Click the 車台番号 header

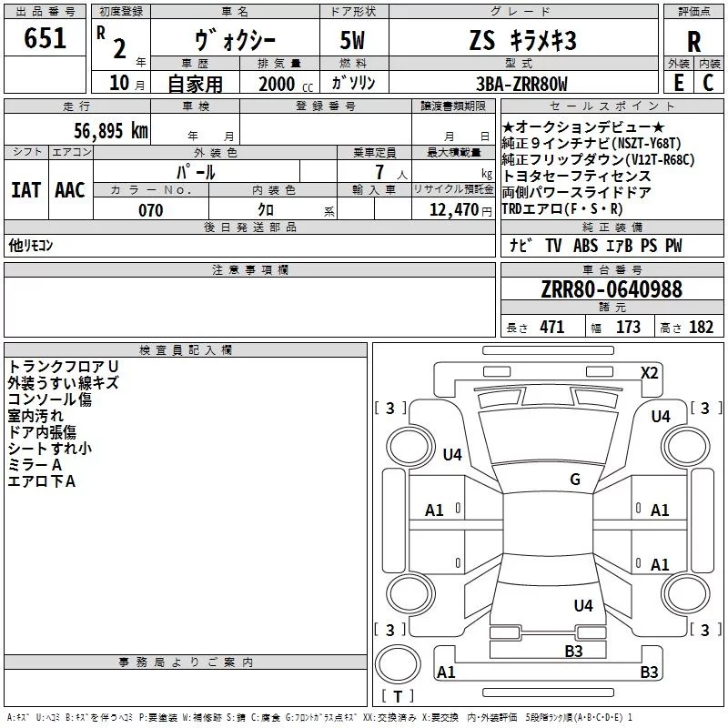pyautogui.click(x=612, y=269)
